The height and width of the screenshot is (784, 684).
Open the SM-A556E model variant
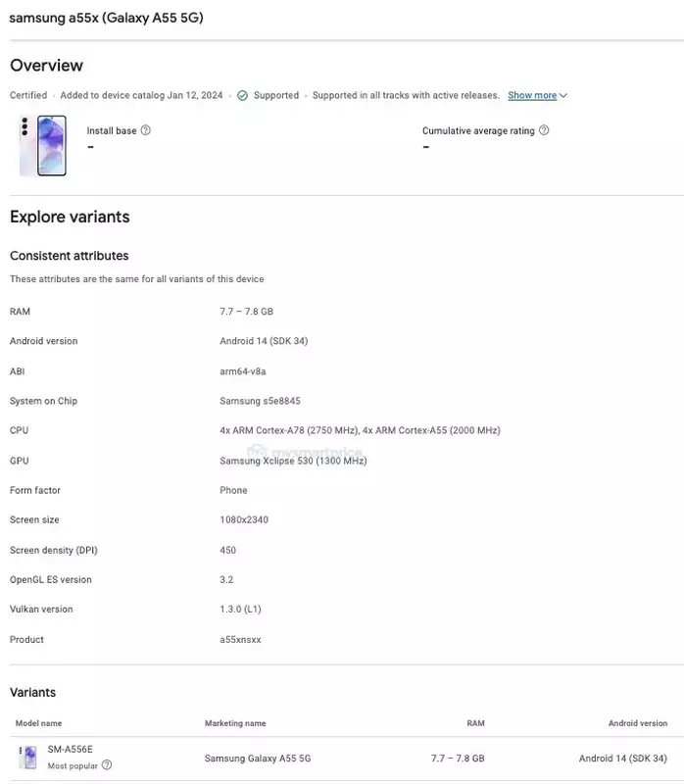click(x=70, y=750)
